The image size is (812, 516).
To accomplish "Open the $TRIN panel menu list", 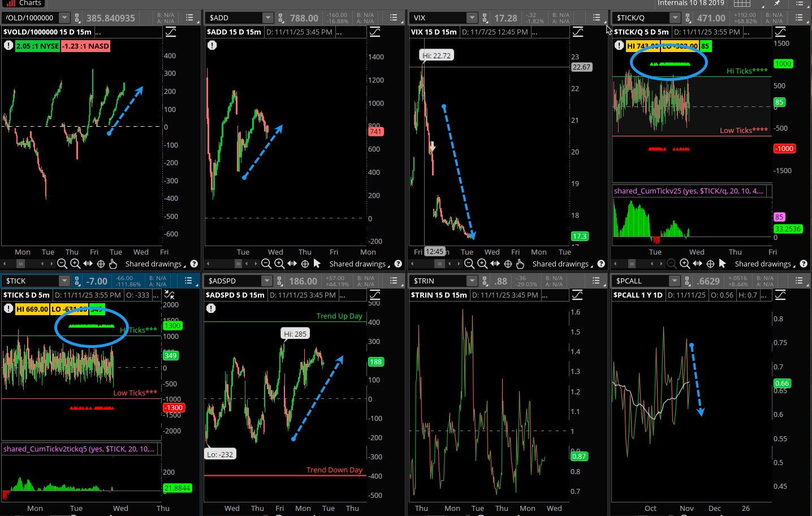I will point(596,281).
